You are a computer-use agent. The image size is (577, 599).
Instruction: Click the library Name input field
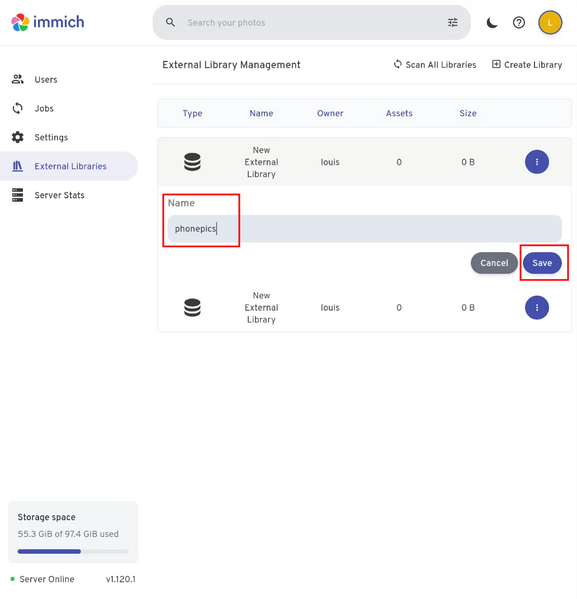(365, 228)
